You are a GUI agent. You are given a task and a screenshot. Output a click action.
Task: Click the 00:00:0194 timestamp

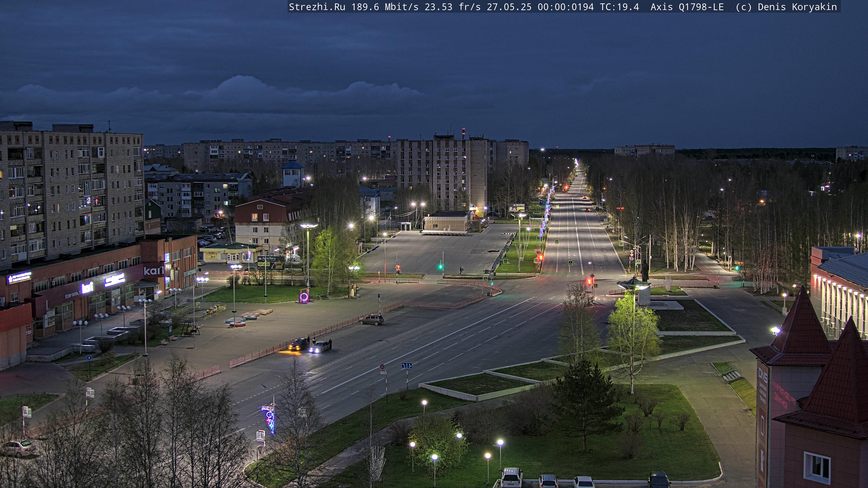pyautogui.click(x=566, y=7)
